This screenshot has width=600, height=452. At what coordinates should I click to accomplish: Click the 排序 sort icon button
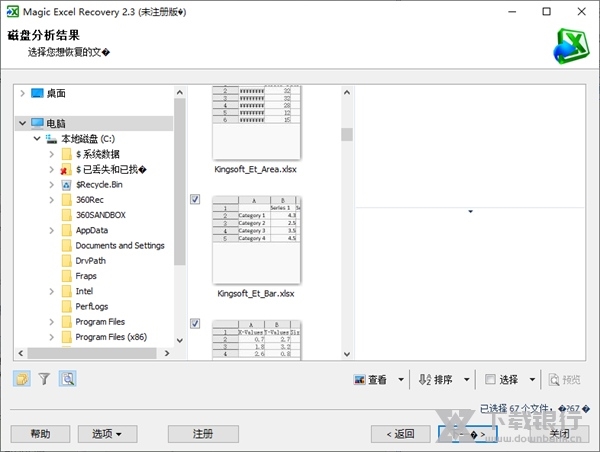[436, 380]
